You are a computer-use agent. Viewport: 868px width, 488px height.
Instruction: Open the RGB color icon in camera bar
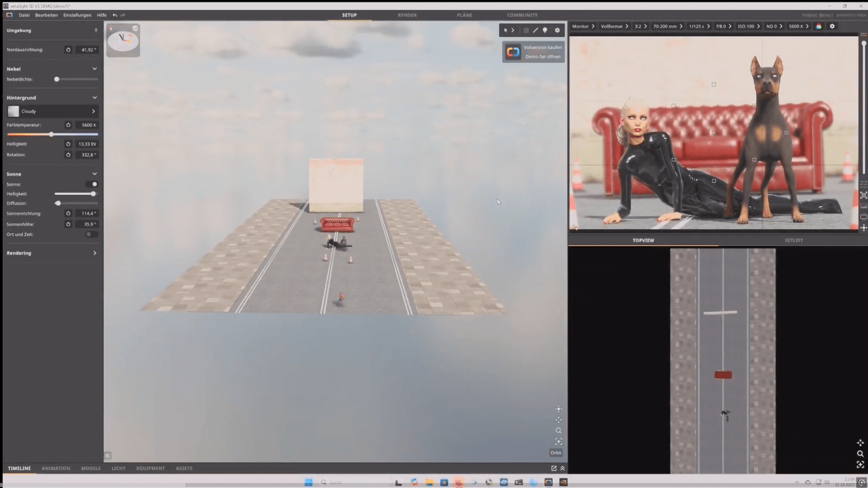click(x=819, y=26)
